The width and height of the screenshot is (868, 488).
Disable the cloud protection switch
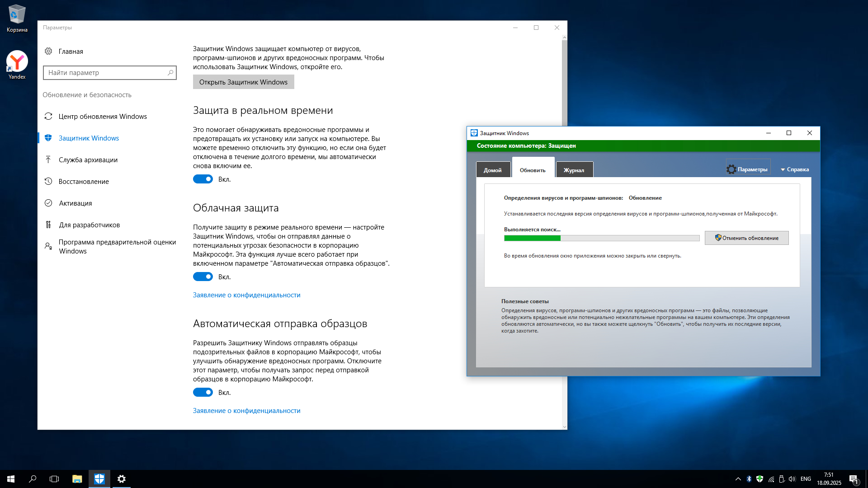[x=203, y=277]
